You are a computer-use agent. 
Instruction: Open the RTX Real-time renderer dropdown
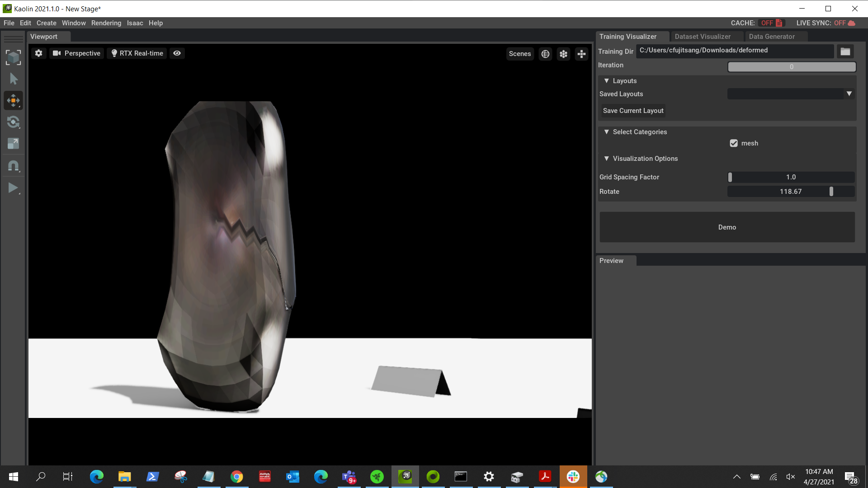tap(137, 53)
